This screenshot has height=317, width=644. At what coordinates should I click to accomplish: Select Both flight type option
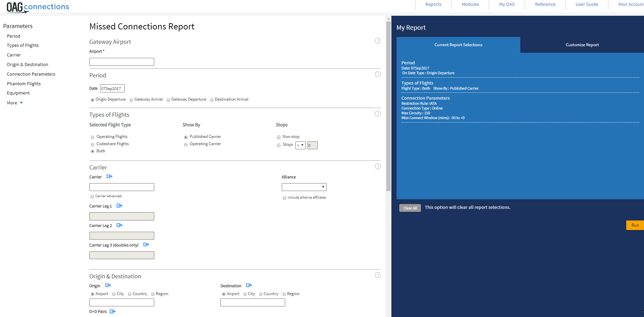[x=93, y=151]
